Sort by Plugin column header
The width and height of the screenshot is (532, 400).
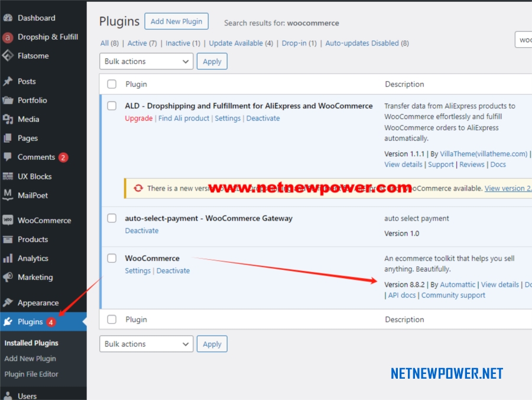coord(136,84)
